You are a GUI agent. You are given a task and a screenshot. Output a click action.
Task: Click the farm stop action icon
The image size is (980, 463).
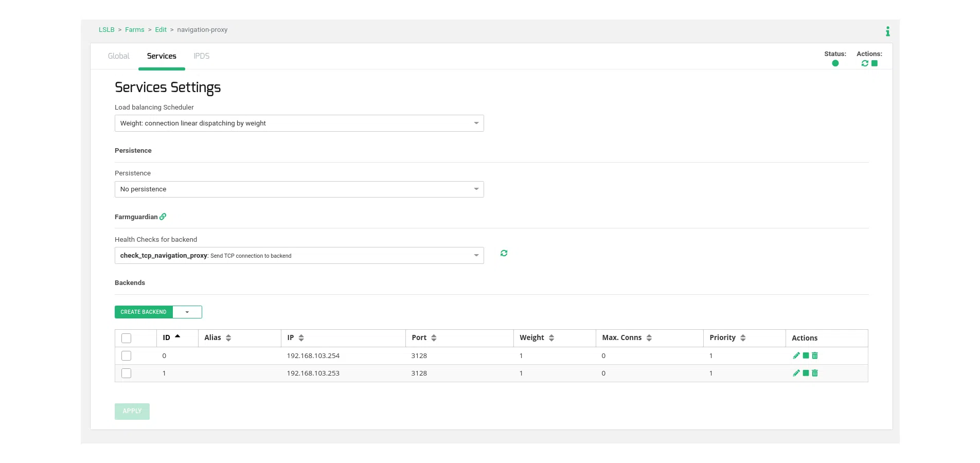[x=875, y=63]
